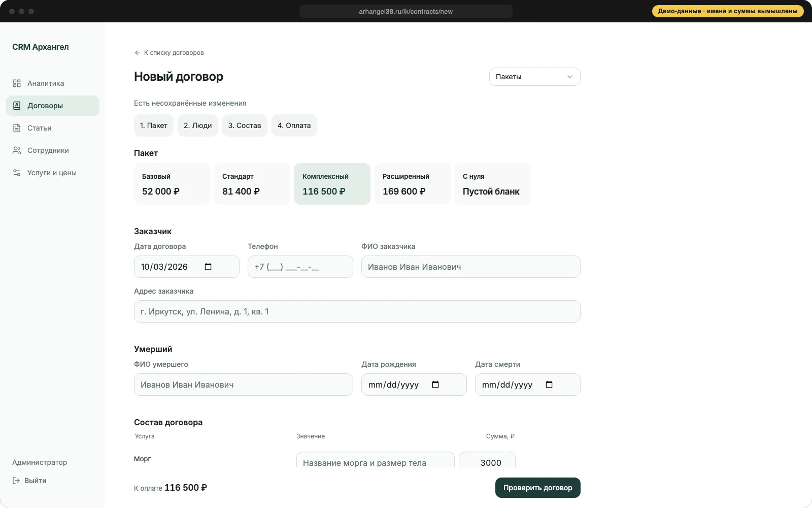Viewport: 812px width, 508px height.
Task: Open calendar picker in Дата смерти field
Action: tap(549, 385)
